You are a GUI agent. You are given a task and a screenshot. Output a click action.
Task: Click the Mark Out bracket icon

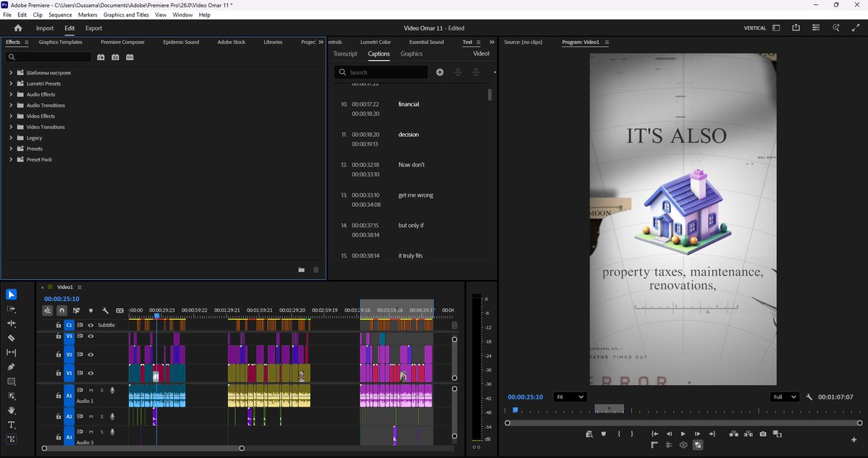click(x=633, y=433)
